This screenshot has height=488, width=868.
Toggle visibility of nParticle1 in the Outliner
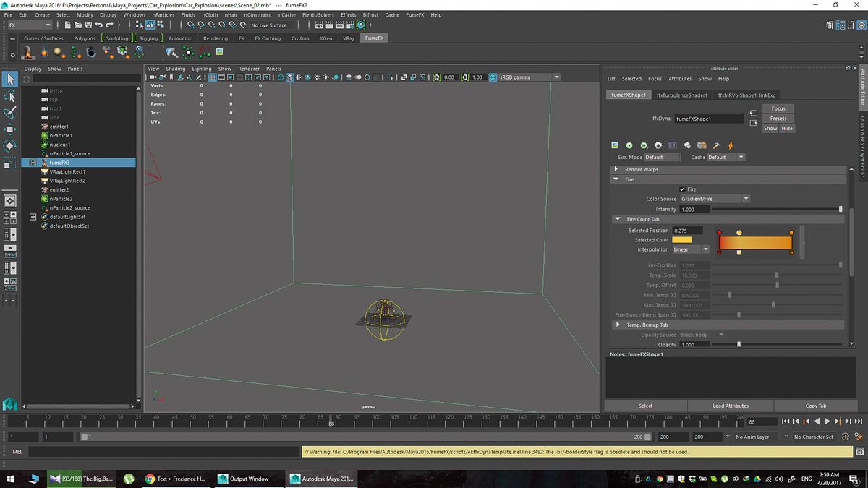click(44, 135)
